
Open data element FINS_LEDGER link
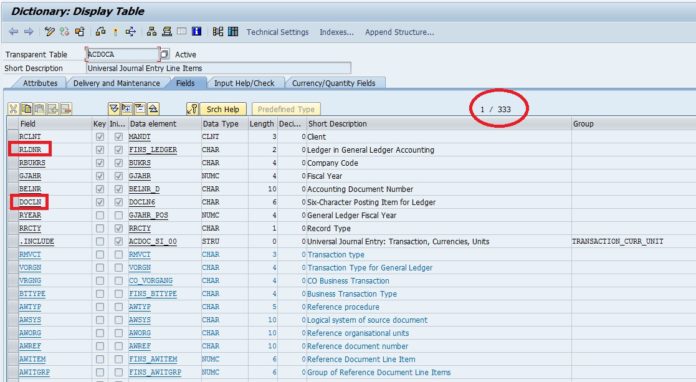pyautogui.click(x=153, y=150)
